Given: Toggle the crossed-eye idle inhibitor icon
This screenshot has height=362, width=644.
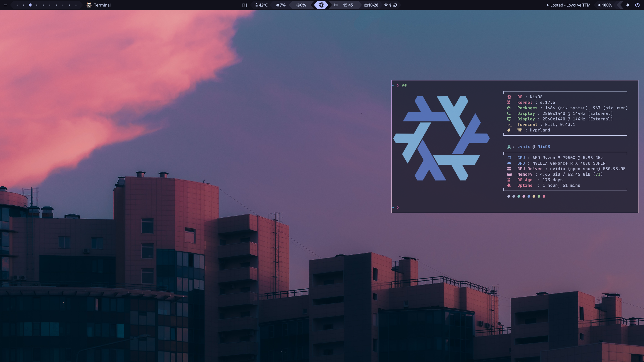Looking at the screenshot, I should (336, 5).
